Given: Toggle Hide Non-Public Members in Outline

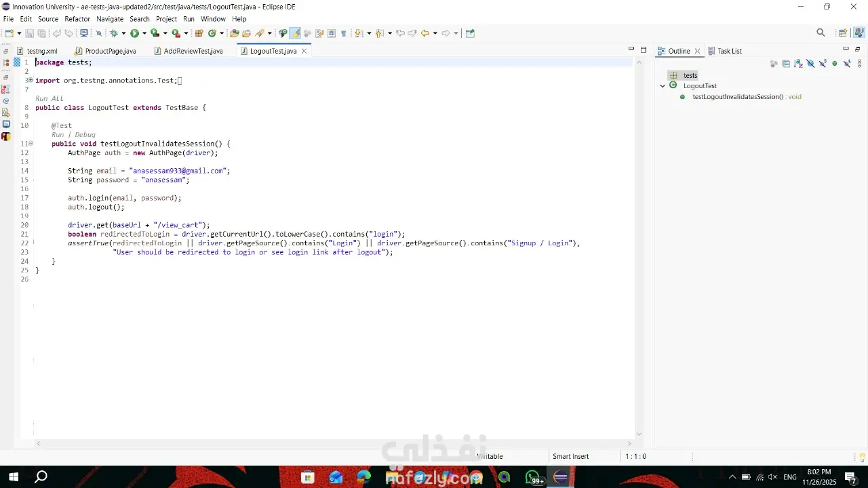Looking at the screenshot, I should [835, 64].
